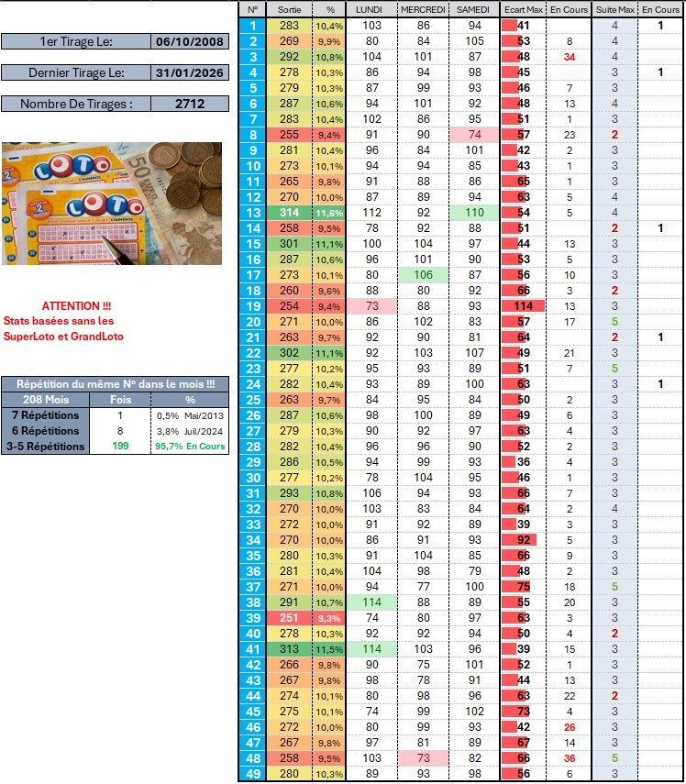Click the Ecart Max column header

pyautogui.click(x=524, y=9)
